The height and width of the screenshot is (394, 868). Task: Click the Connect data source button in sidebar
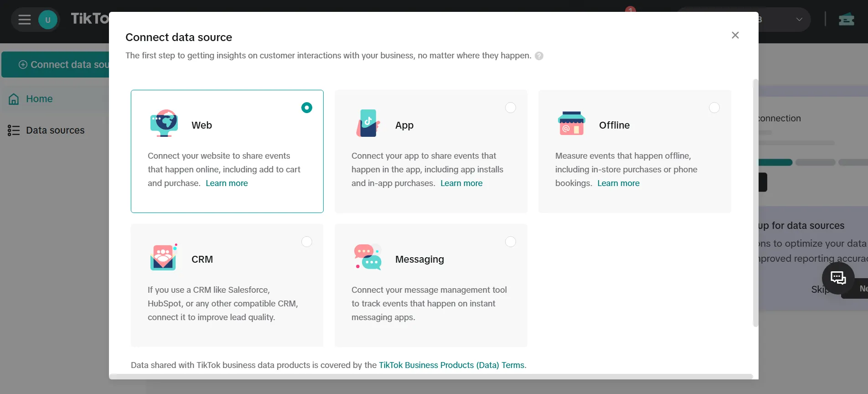(56, 65)
